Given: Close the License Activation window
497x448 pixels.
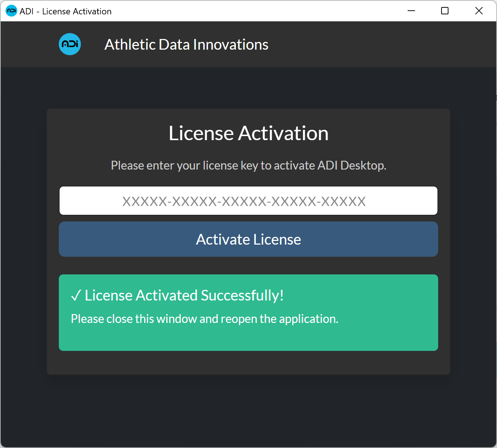Looking at the screenshot, I should 479,11.
